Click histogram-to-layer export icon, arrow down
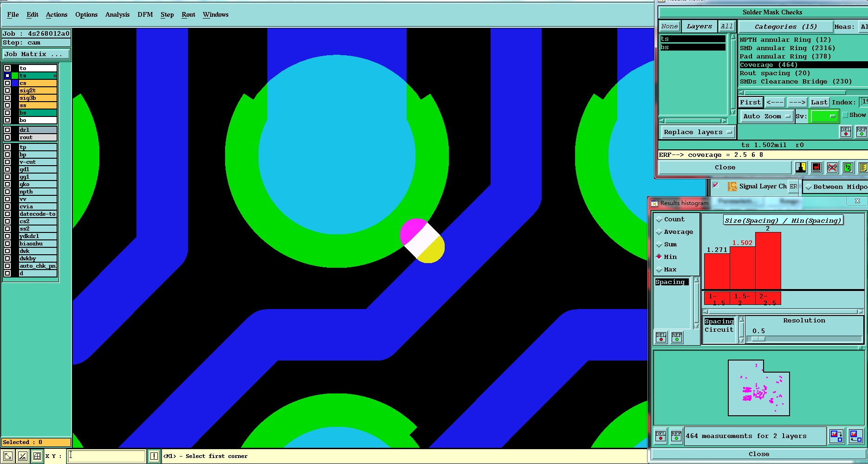The width and height of the screenshot is (868, 464). tap(836, 436)
